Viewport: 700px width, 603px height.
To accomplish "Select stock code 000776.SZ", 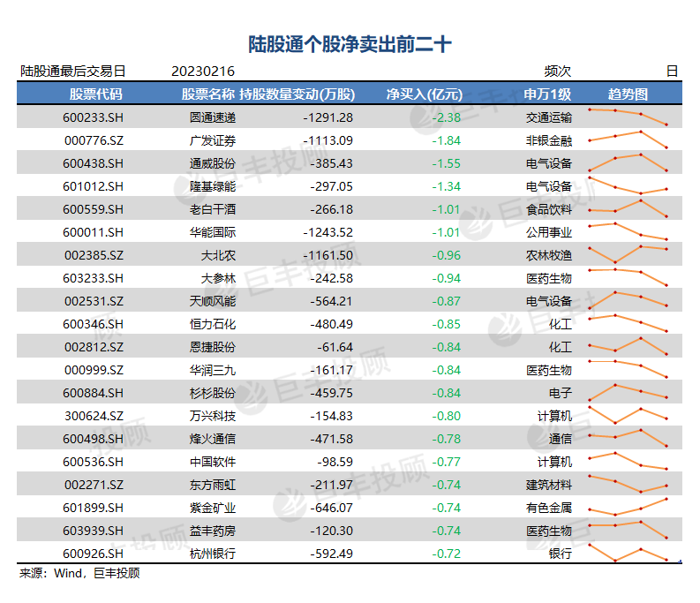I will coord(94,140).
